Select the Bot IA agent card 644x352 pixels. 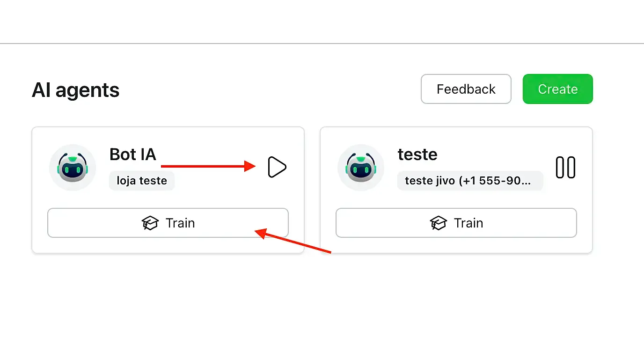tap(168, 190)
